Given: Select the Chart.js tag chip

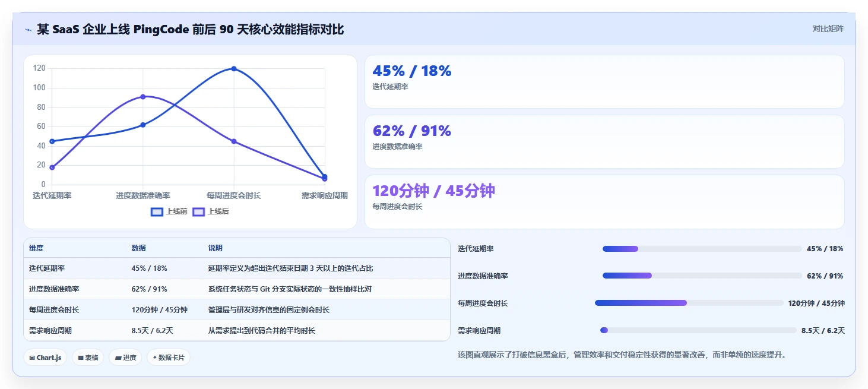Looking at the screenshot, I should pos(45,358).
